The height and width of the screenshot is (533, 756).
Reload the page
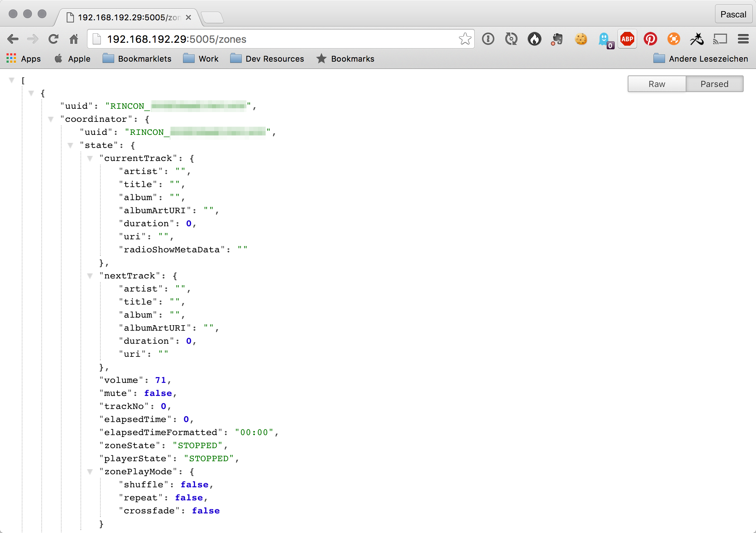[53, 39]
